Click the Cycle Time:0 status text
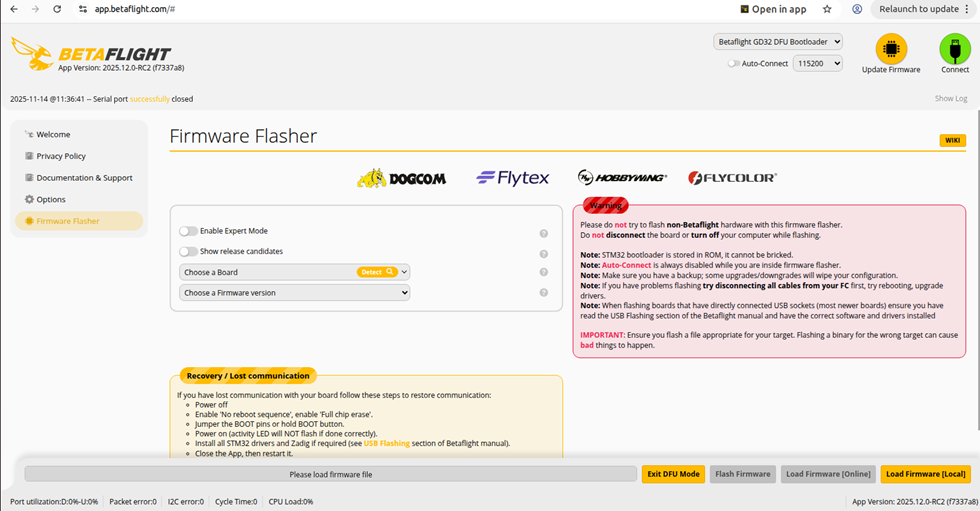 point(236,502)
